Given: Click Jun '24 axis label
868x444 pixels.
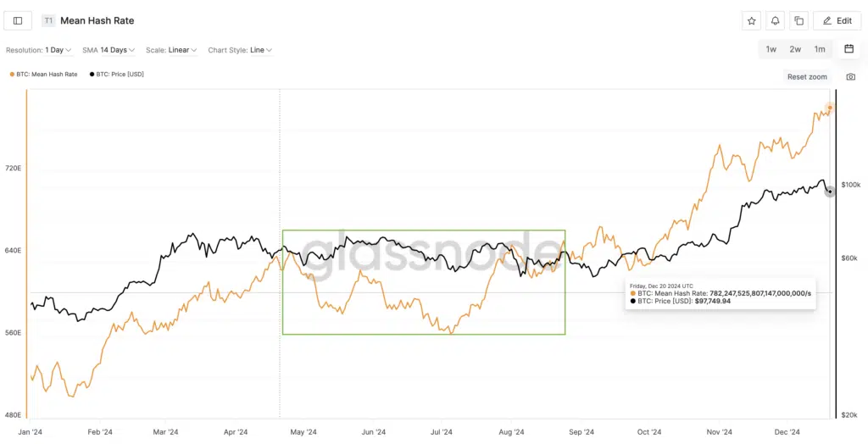Looking at the screenshot, I should click(373, 432).
